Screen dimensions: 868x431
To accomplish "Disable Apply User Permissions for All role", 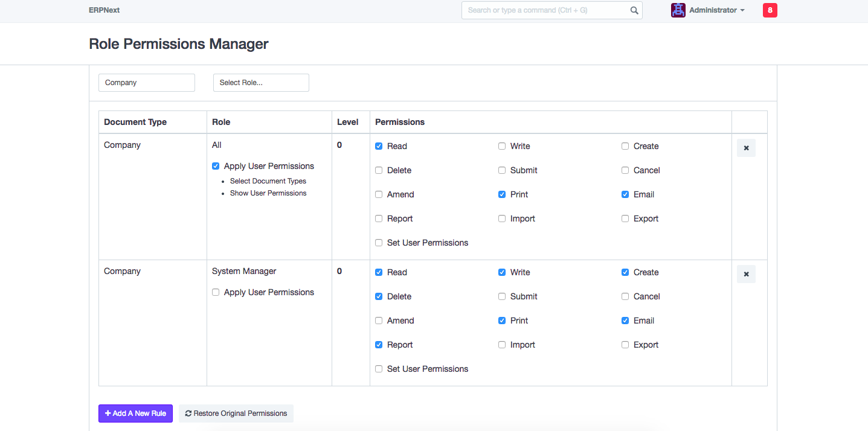I will 216,166.
